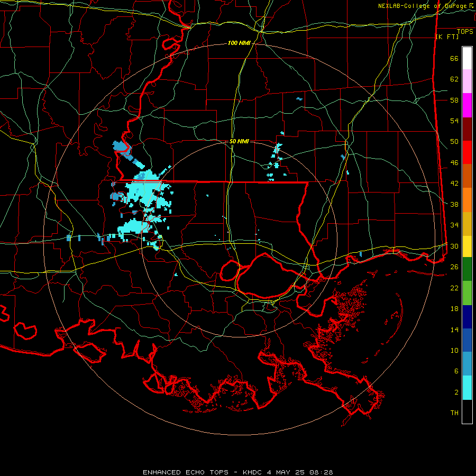Viewport: 476px width, 476px height.
Task: Click the steel light-blue legend color block
Action: (x=467, y=364)
